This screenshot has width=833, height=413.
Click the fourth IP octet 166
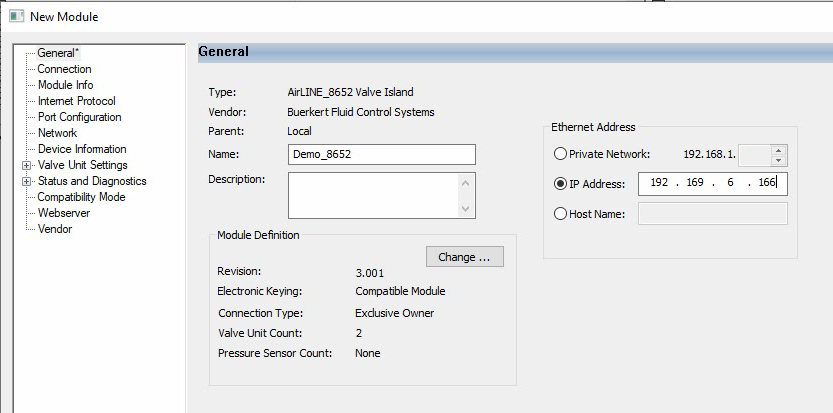pos(767,182)
